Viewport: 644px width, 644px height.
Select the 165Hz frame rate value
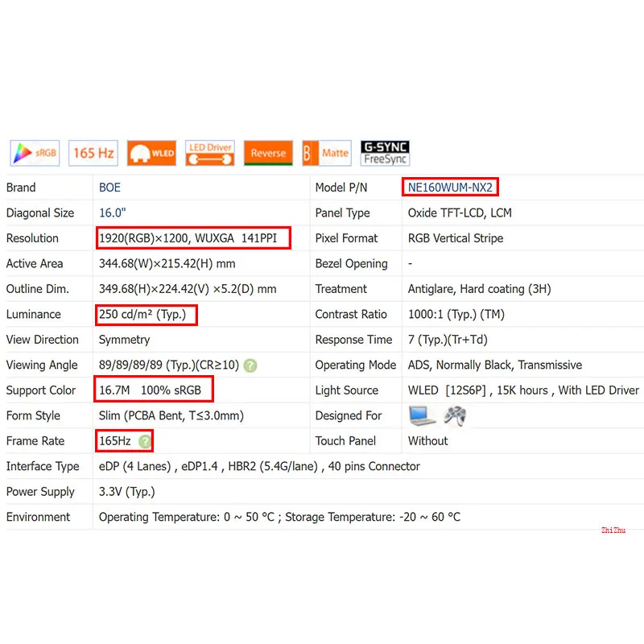(x=115, y=441)
